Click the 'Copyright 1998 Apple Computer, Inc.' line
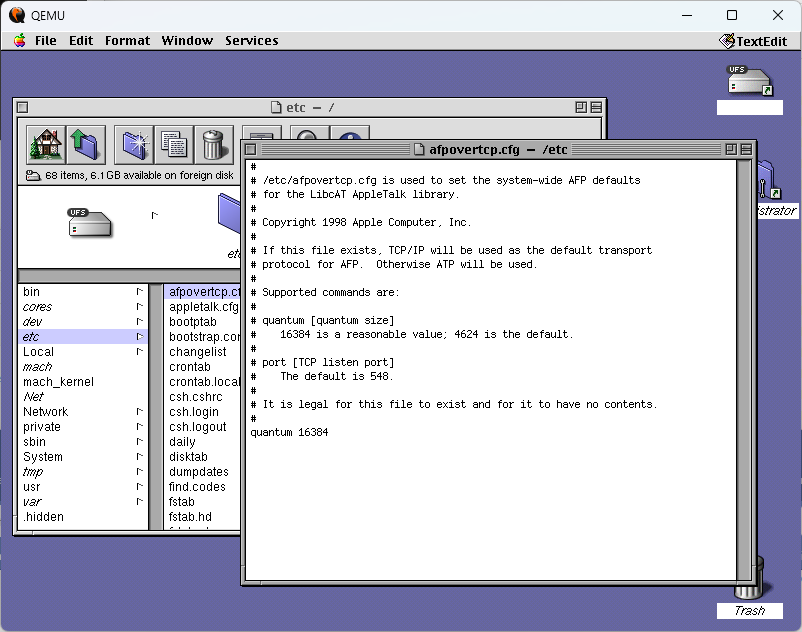Image resolution: width=802 pixels, height=632 pixels. pos(361,222)
